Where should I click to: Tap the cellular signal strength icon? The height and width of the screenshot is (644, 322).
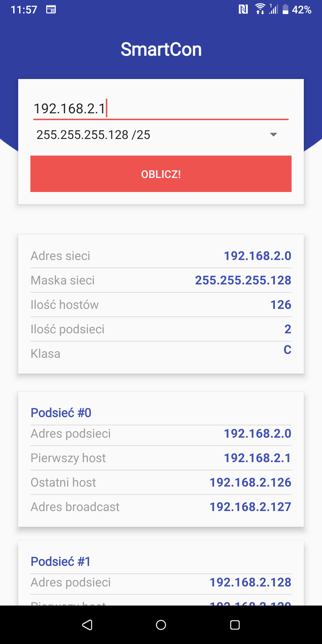click(x=273, y=9)
